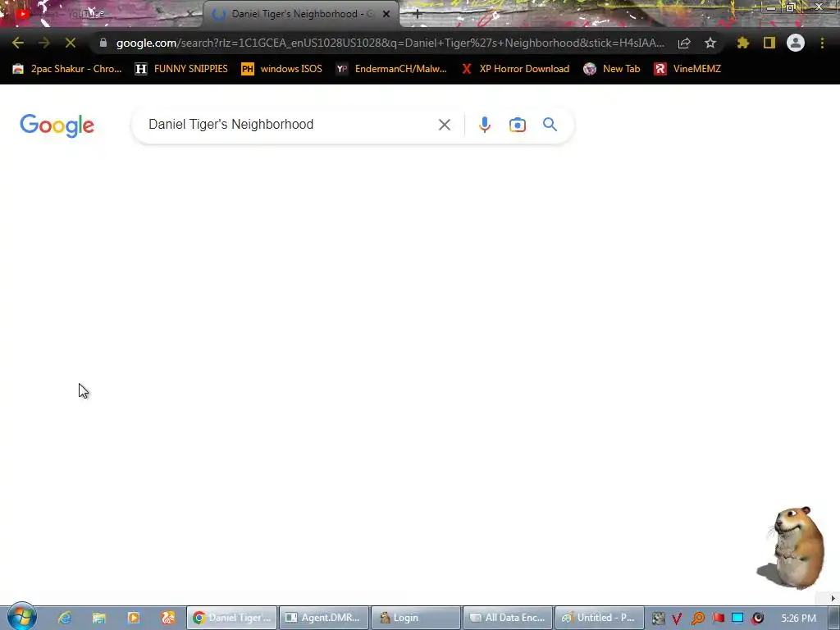Image resolution: width=840 pixels, height=630 pixels.
Task: Open the VineMEMZ bookmark
Action: (x=688, y=69)
